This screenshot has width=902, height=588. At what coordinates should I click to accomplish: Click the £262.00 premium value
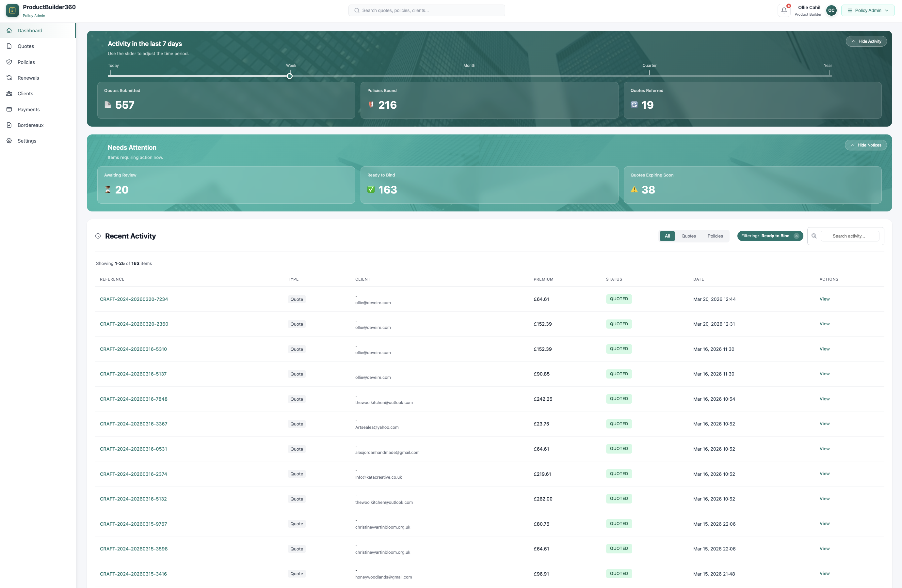[543, 499]
